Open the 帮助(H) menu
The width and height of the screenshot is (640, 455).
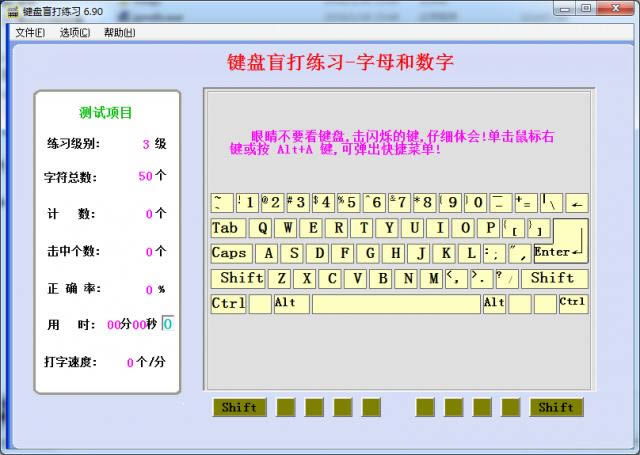[x=119, y=32]
